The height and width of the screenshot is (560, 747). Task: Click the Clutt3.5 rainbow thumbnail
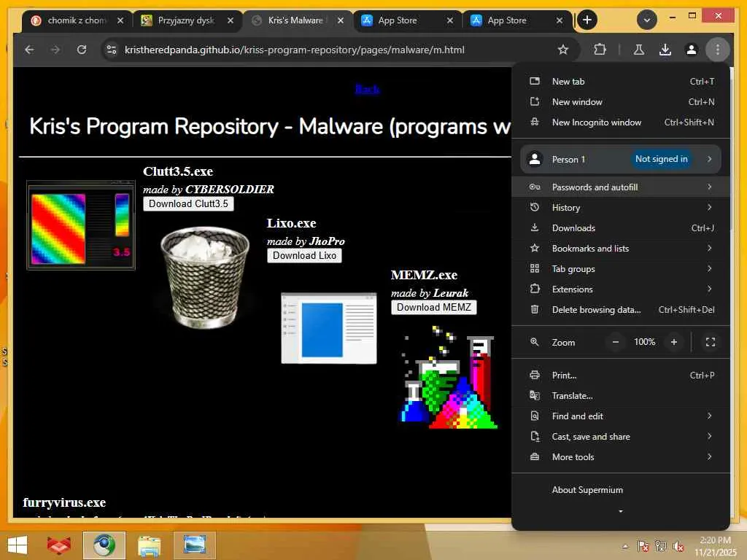pyautogui.click(x=81, y=225)
